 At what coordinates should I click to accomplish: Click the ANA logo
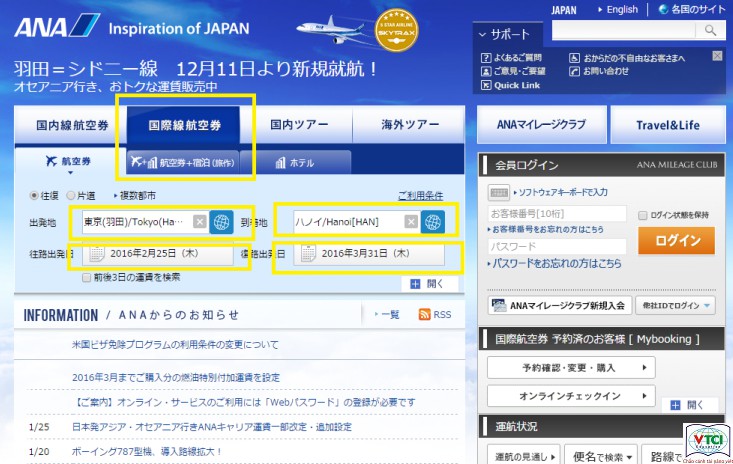click(x=57, y=26)
